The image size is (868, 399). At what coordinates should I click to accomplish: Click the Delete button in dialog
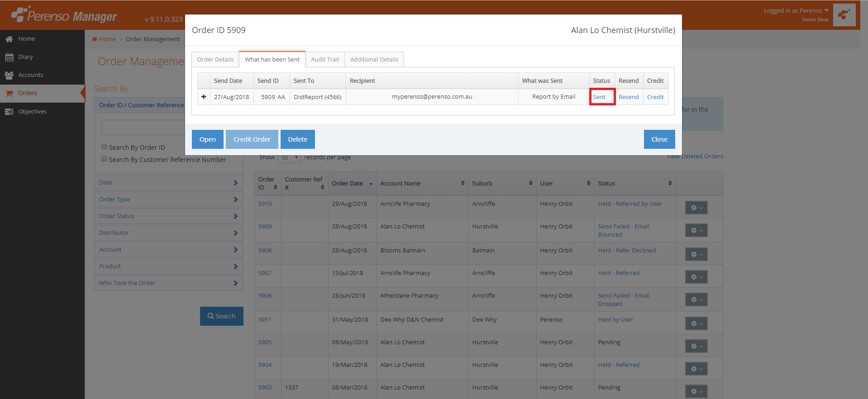(x=297, y=139)
